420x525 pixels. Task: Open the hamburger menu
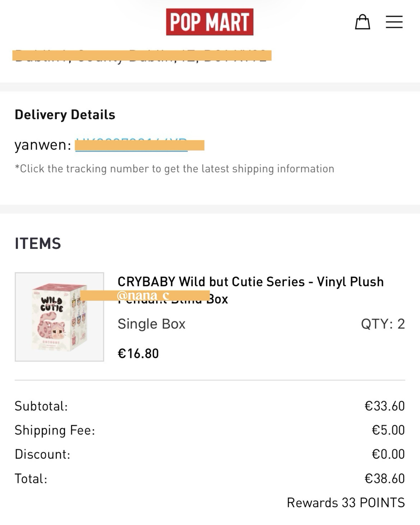click(x=394, y=22)
